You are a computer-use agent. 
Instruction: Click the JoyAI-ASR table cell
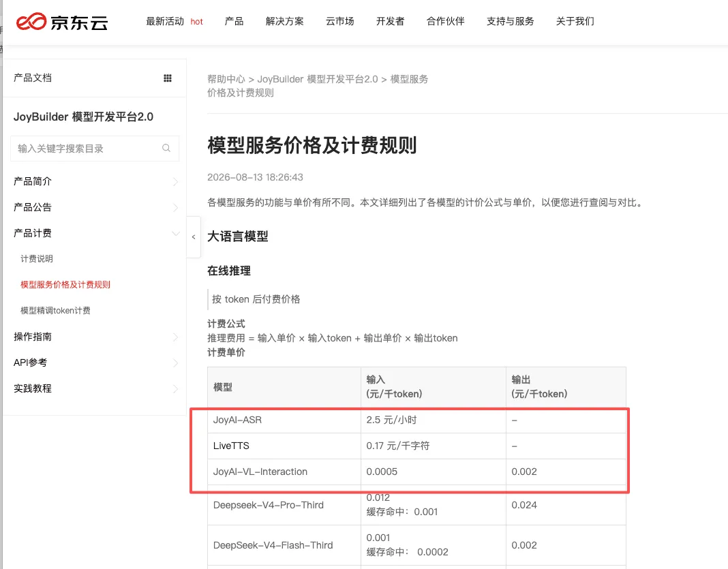point(284,420)
